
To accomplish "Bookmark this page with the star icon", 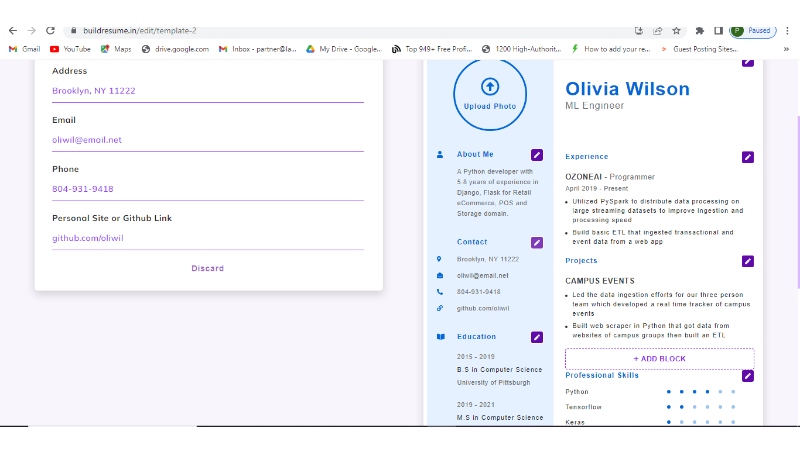I will pos(676,31).
